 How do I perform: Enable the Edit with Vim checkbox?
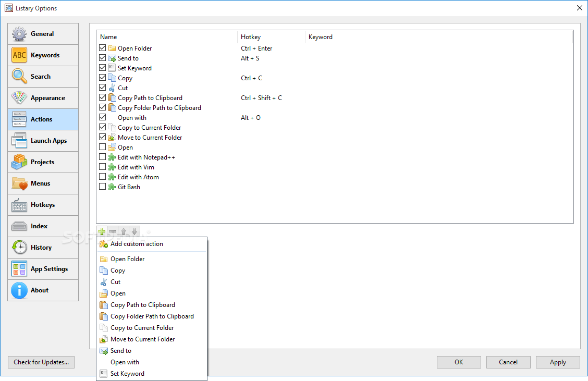[x=102, y=167]
